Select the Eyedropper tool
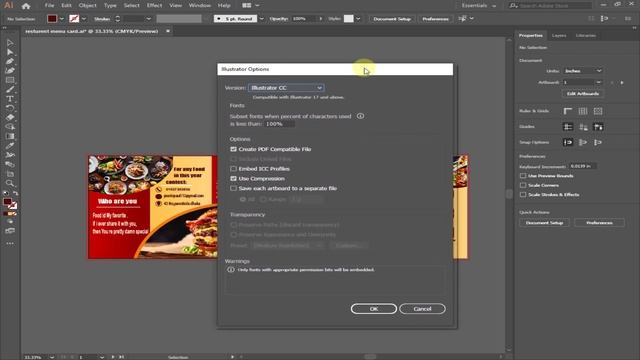Screen dimensions: 640x360 coord(10,146)
